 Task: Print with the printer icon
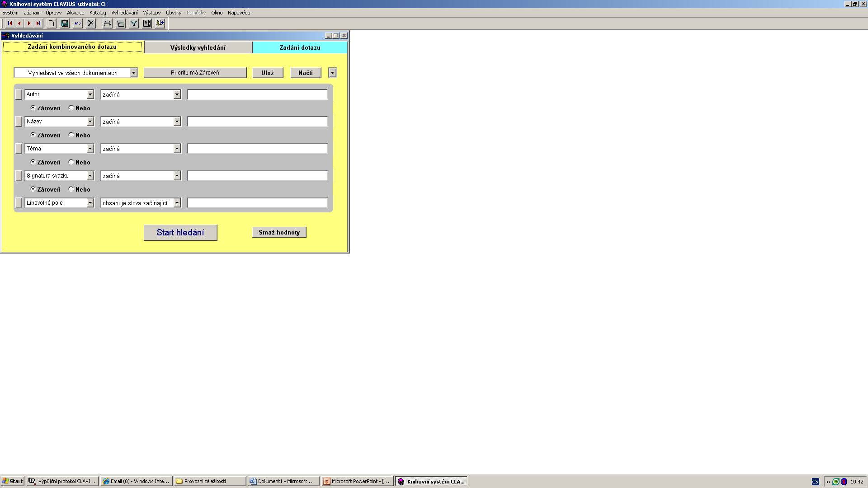click(x=108, y=23)
